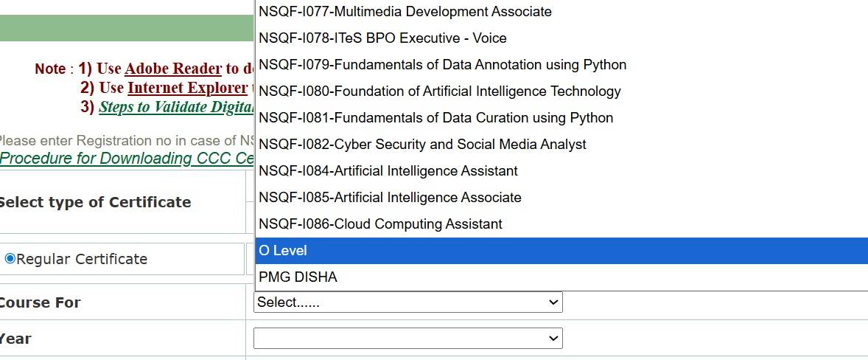Choose NSQF-I078 ITeS BPO Executive Voice
The height and width of the screenshot is (360, 868).
click(x=382, y=38)
